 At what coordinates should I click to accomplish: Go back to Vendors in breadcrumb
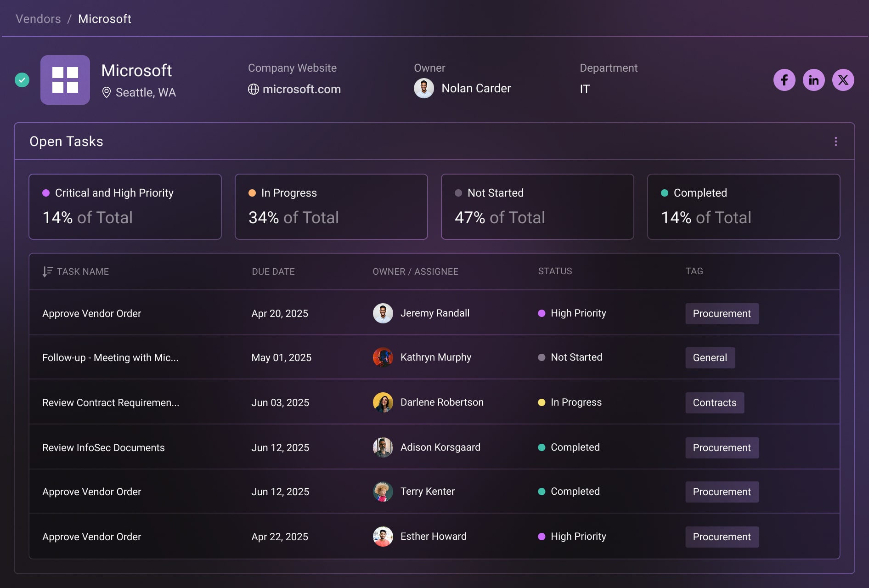(x=38, y=19)
